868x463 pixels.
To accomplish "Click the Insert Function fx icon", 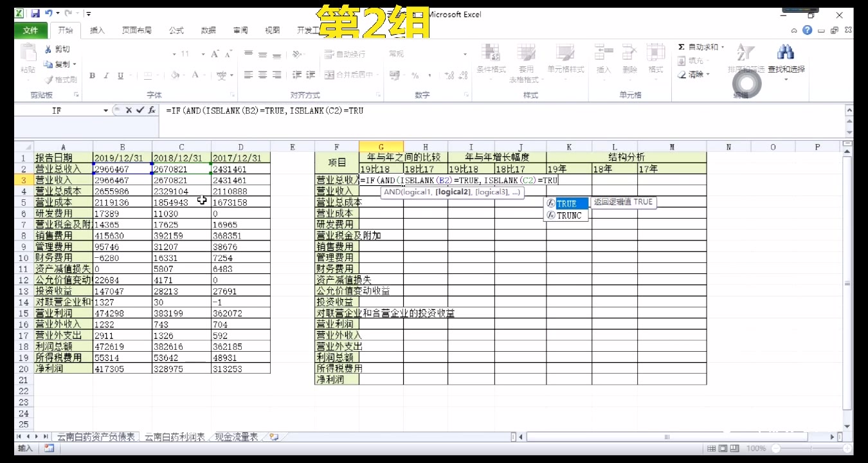I will click(152, 111).
